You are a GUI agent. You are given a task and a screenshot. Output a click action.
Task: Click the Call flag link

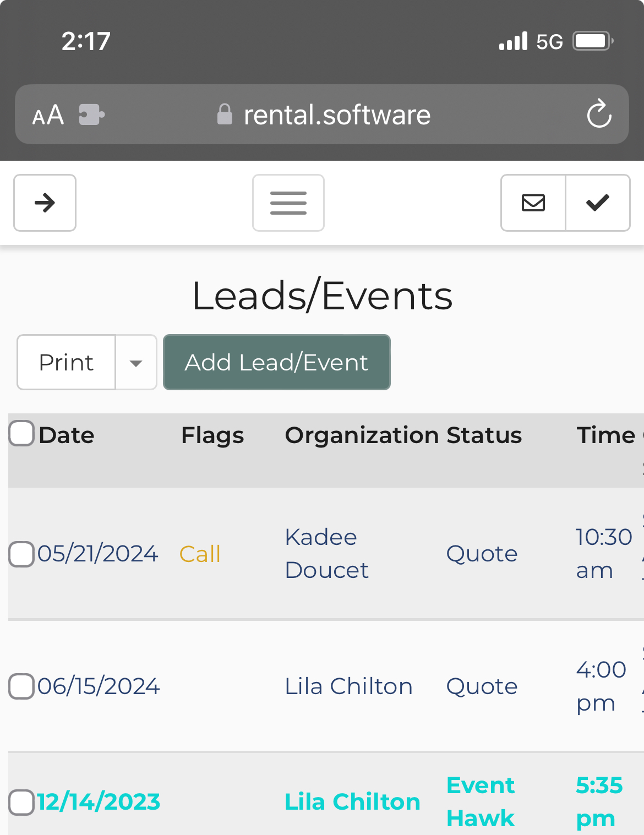point(200,554)
